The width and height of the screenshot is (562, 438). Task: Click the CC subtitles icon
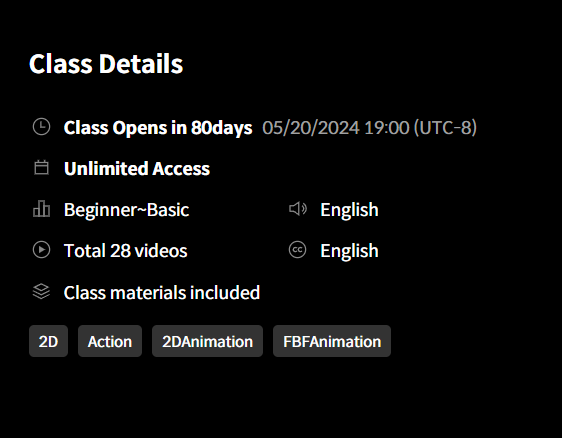click(297, 250)
